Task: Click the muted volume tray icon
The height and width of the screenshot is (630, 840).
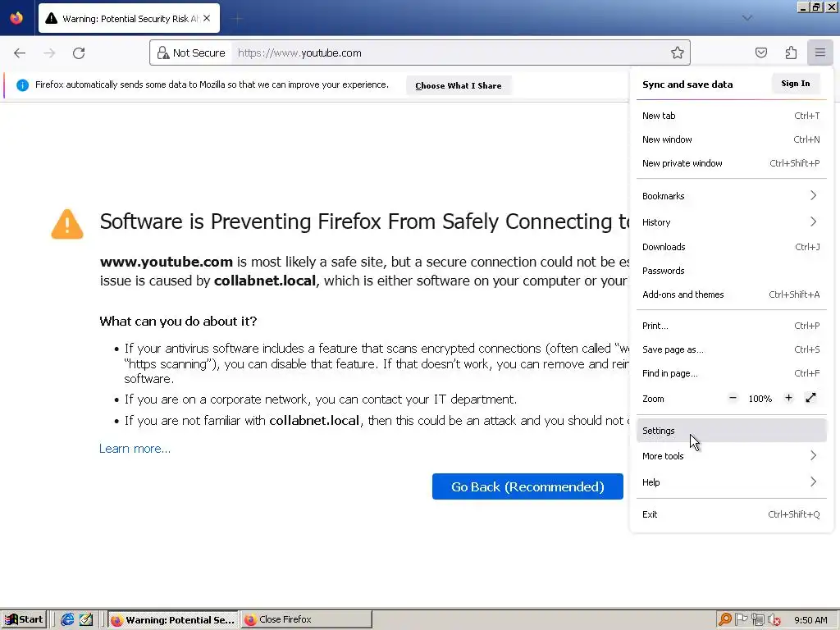Action: click(774, 620)
